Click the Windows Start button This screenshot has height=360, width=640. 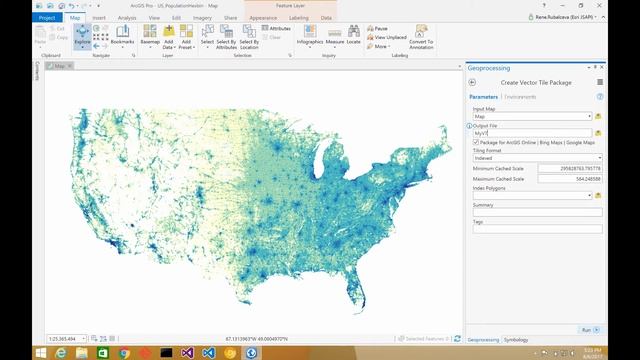[41, 353]
